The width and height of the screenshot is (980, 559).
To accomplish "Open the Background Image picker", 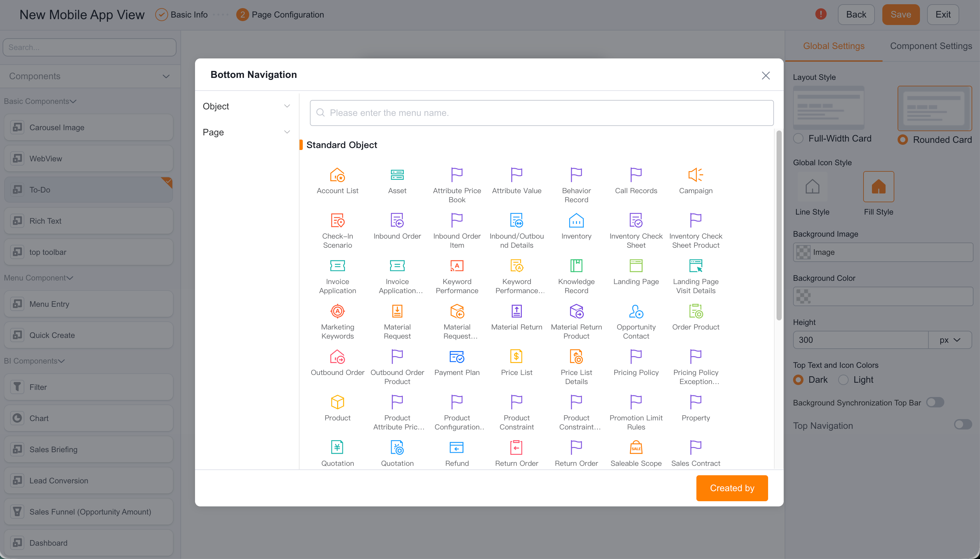I will pos(883,252).
